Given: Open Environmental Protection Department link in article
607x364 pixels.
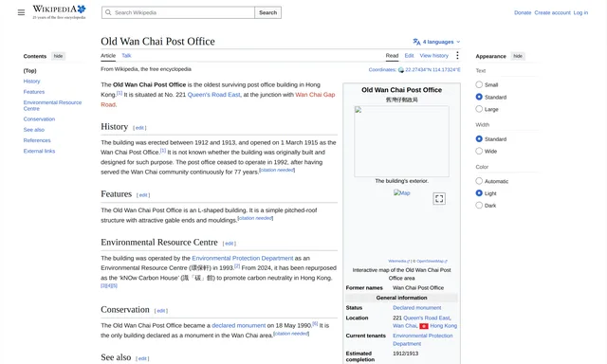Looking at the screenshot, I should click(243, 258).
